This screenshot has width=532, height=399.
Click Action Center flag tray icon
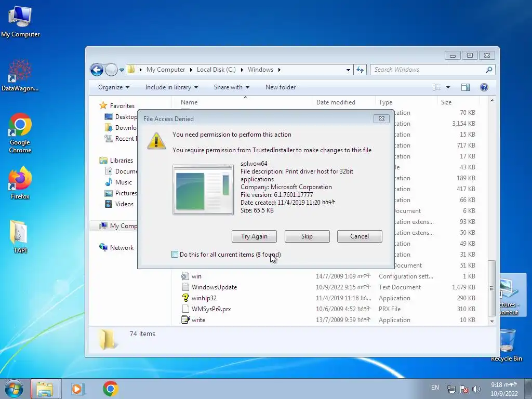coord(464,389)
